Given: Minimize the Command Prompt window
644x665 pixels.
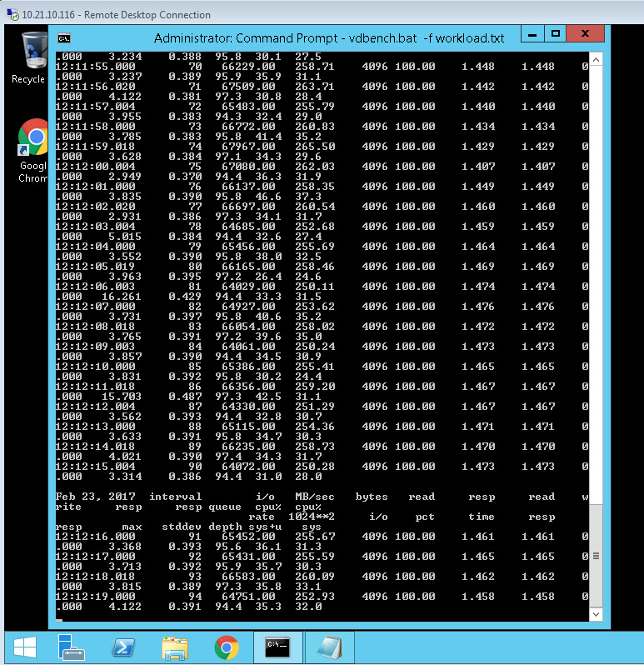Looking at the screenshot, I should point(532,34).
